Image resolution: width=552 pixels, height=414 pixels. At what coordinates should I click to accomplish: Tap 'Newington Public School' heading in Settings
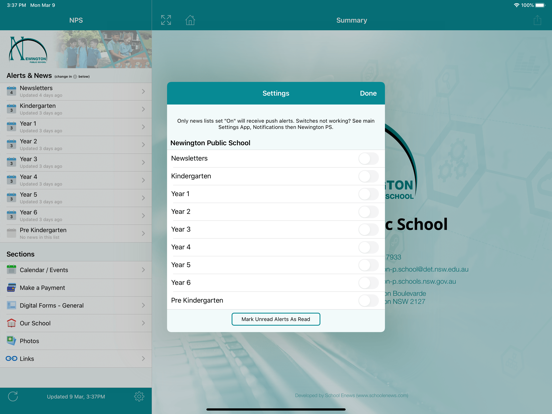210,143
